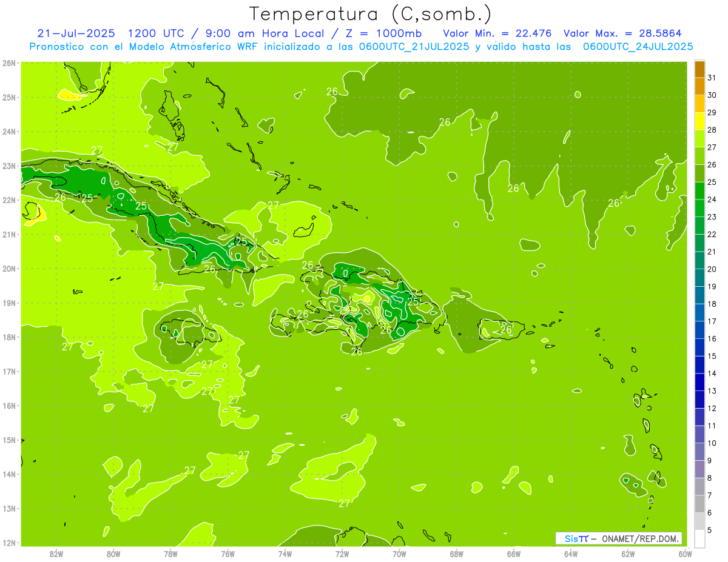The height and width of the screenshot is (562, 728).
Task: Click the color bar band between 8 and 9
Action: click(700, 469)
